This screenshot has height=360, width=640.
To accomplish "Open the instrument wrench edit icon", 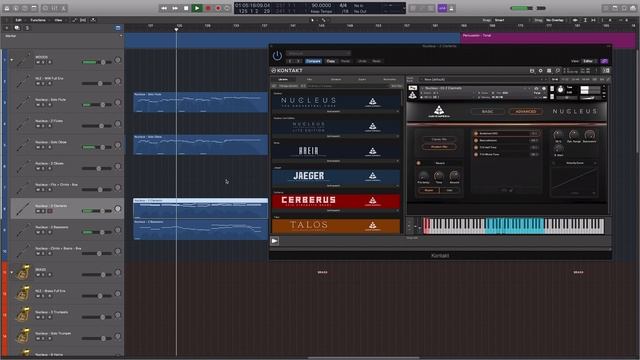I will click(413, 88).
